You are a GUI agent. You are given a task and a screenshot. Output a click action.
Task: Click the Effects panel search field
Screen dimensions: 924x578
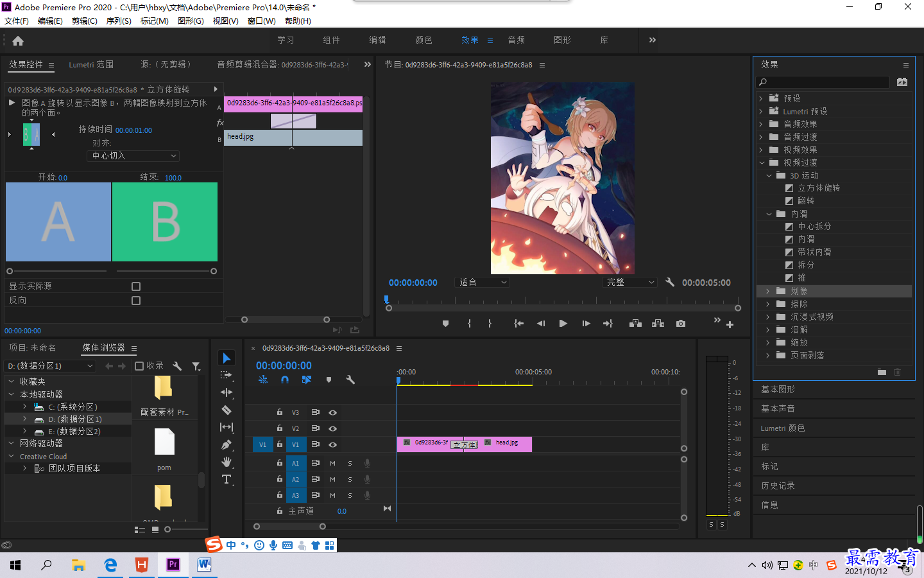click(x=823, y=82)
